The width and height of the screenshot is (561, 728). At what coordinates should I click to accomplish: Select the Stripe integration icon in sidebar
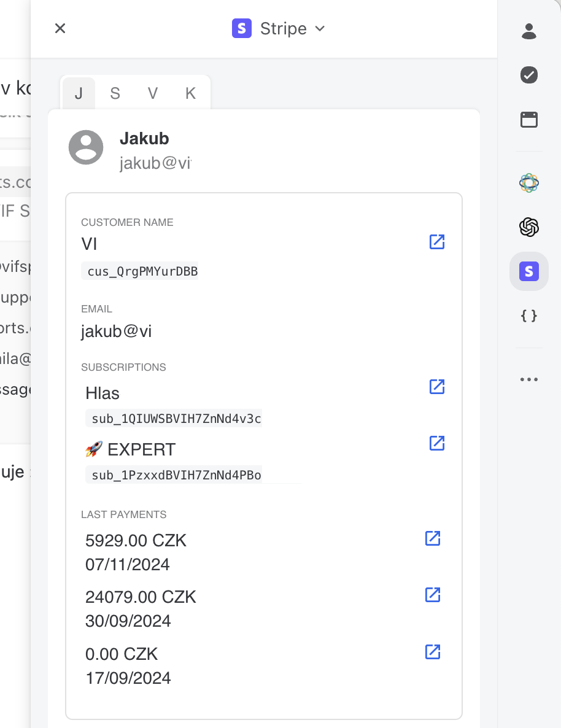click(x=528, y=271)
